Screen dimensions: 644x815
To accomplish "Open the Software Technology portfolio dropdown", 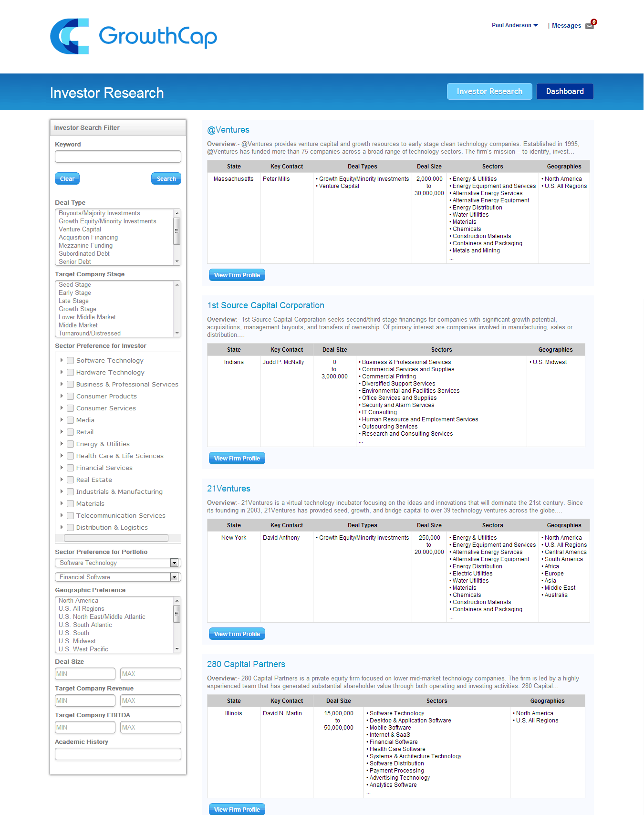I will point(175,563).
